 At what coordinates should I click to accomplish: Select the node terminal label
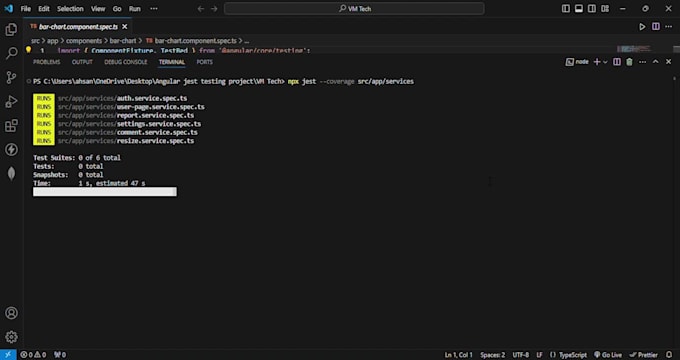point(577,62)
